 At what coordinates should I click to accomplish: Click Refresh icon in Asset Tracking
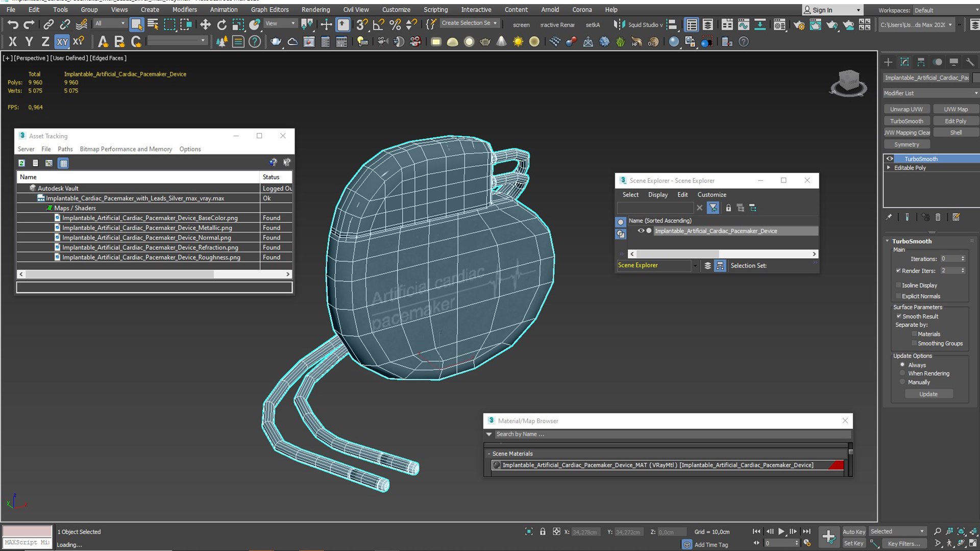pos(21,163)
